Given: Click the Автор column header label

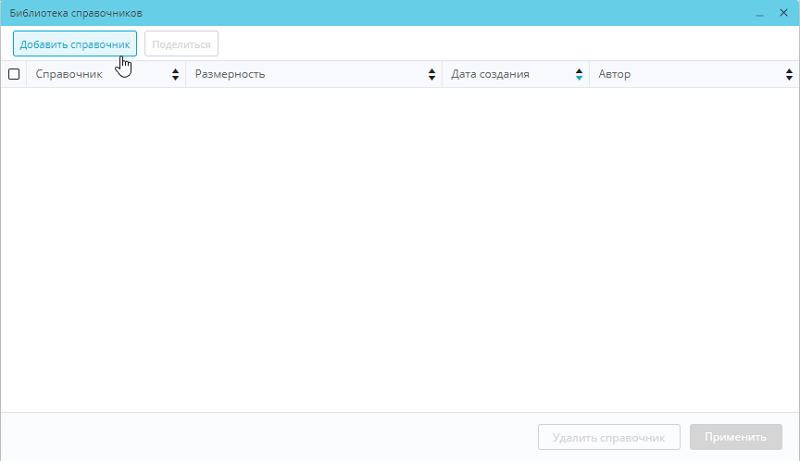Looking at the screenshot, I should point(614,74).
